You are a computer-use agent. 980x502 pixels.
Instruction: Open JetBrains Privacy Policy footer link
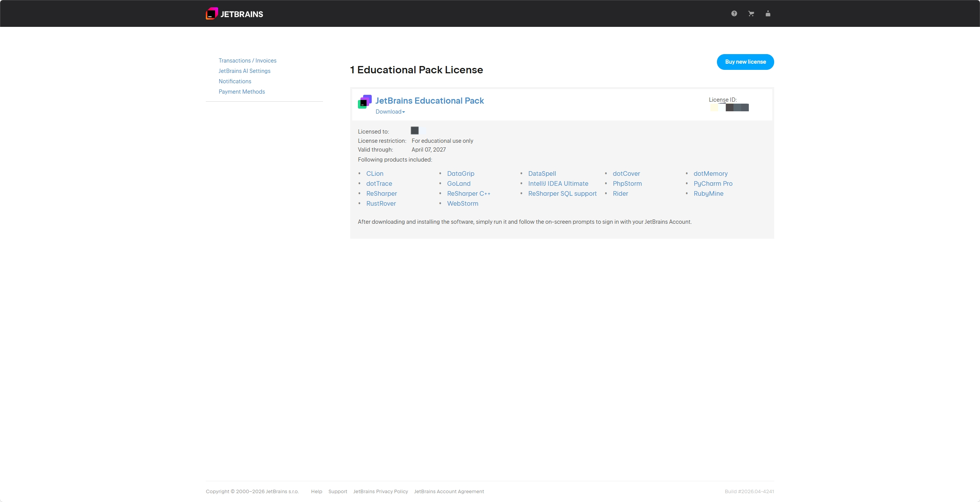click(x=380, y=491)
